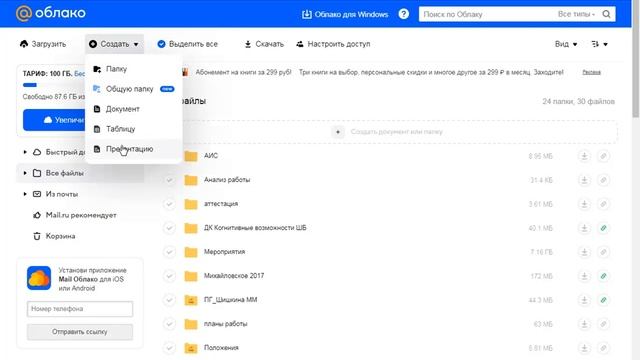The height and width of the screenshot is (360, 640).
Task: Tick checkbox for Анализ работы folder
Action: 169,180
